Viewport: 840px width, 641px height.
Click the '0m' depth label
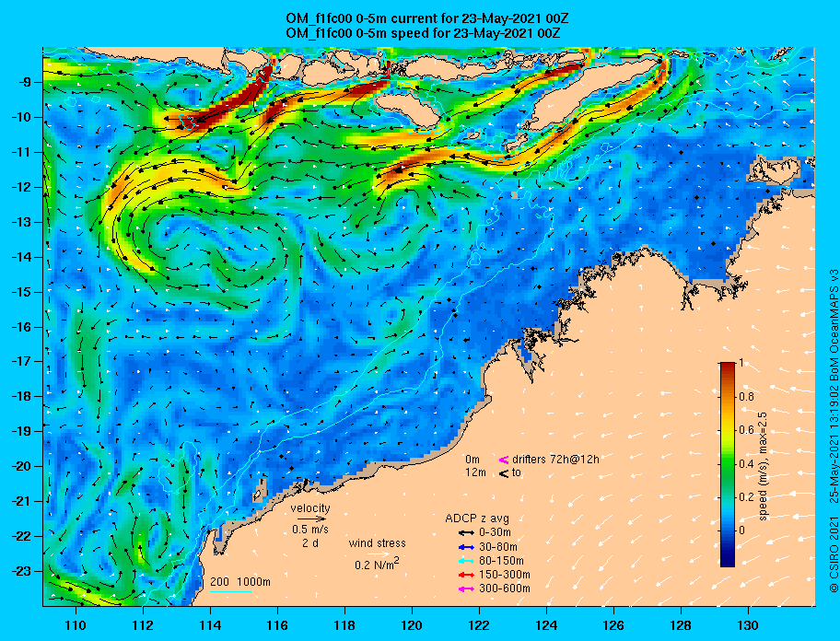[x=472, y=459]
